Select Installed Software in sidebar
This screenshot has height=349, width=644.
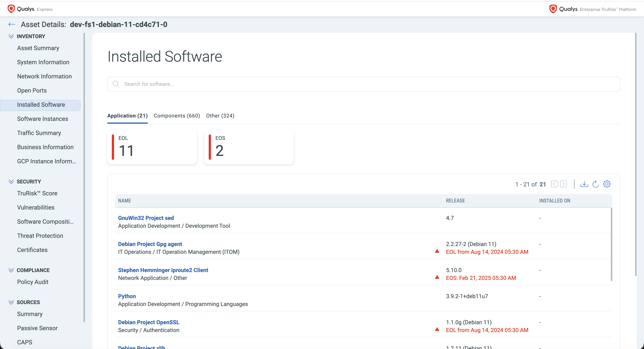pyautogui.click(x=40, y=105)
